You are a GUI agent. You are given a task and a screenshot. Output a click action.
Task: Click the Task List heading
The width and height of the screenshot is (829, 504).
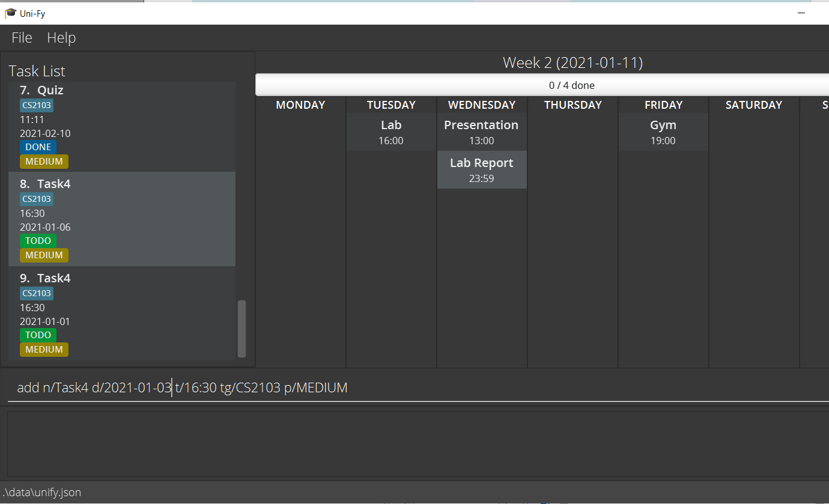(x=37, y=71)
